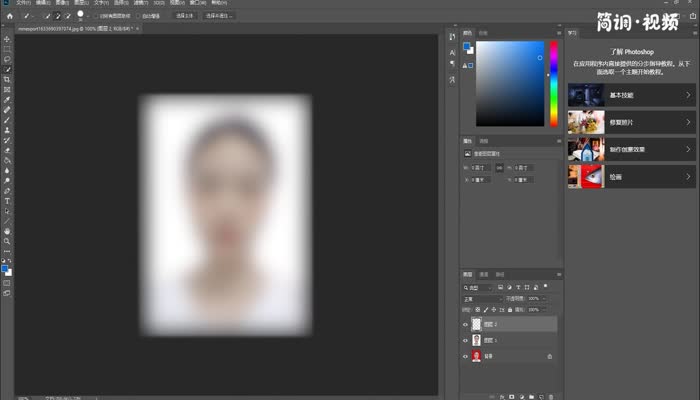The width and height of the screenshot is (700, 400).
Task: Switch to the 通道 tab in layers panel
Action: [x=484, y=274]
